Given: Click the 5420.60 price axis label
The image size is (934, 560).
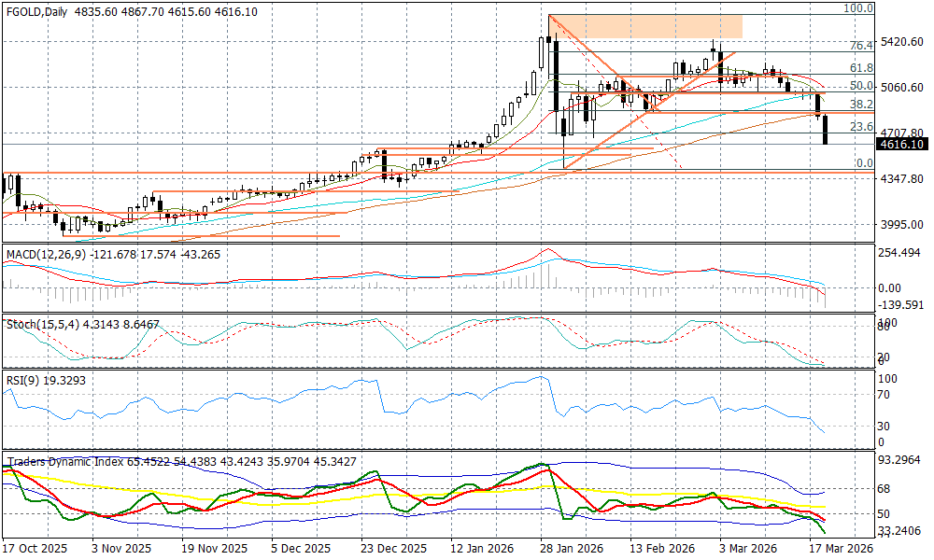Looking at the screenshot, I should pos(902,42).
